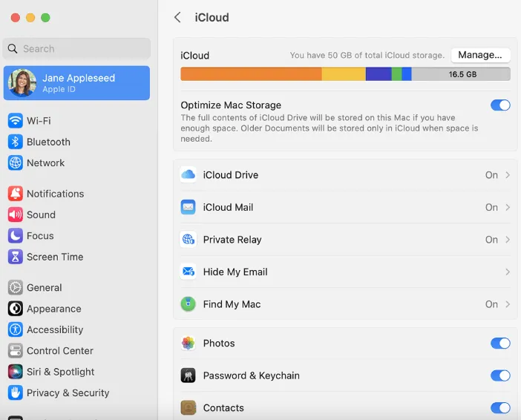Viewport: 521px width, 420px height.
Task: Click the iCloud Mail row label
Action: 228,207
